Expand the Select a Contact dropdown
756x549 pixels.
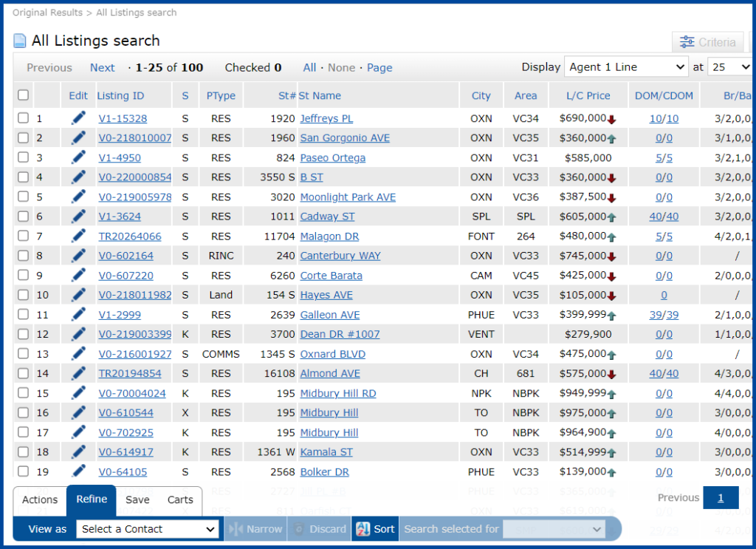point(147,529)
